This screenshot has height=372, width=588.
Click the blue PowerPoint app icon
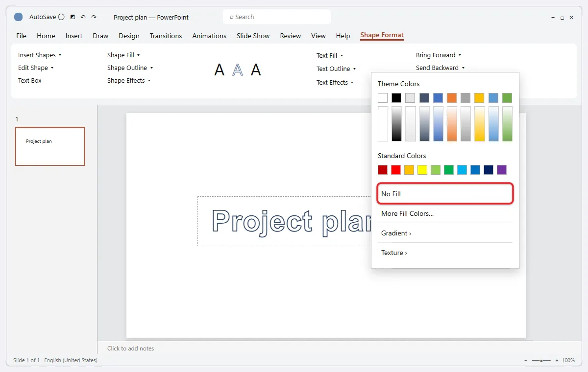tap(18, 17)
